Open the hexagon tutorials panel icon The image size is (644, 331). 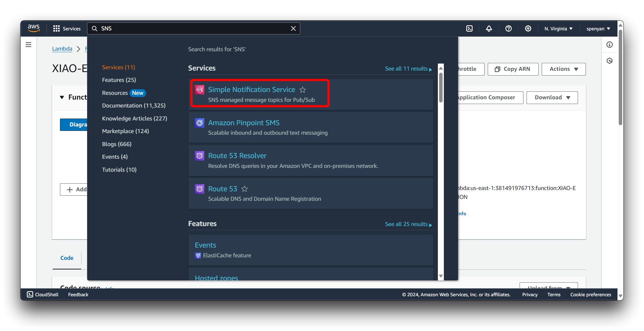610,61
